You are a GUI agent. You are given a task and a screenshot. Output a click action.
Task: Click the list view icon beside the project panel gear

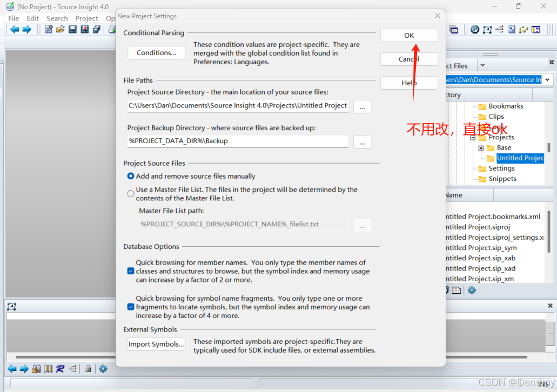coord(457,290)
